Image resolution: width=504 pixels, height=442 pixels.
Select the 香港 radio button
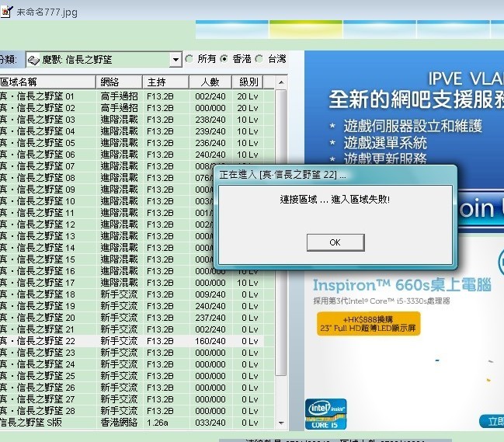[224, 59]
